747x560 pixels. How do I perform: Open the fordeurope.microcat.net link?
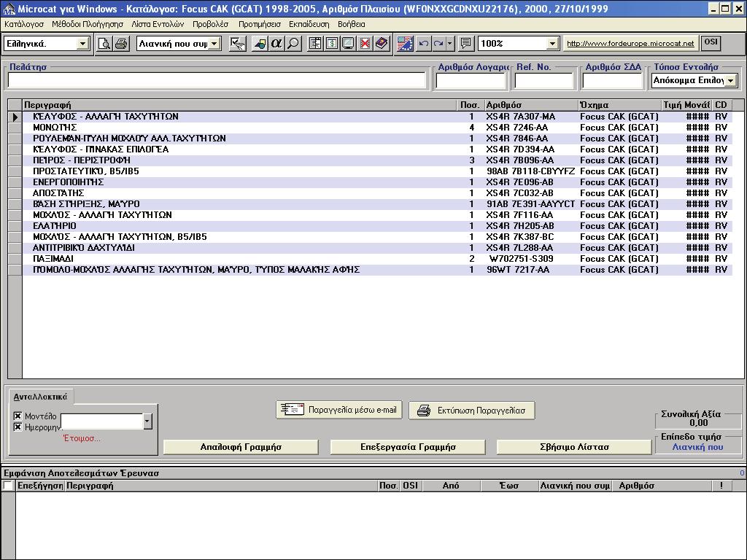[x=630, y=43]
